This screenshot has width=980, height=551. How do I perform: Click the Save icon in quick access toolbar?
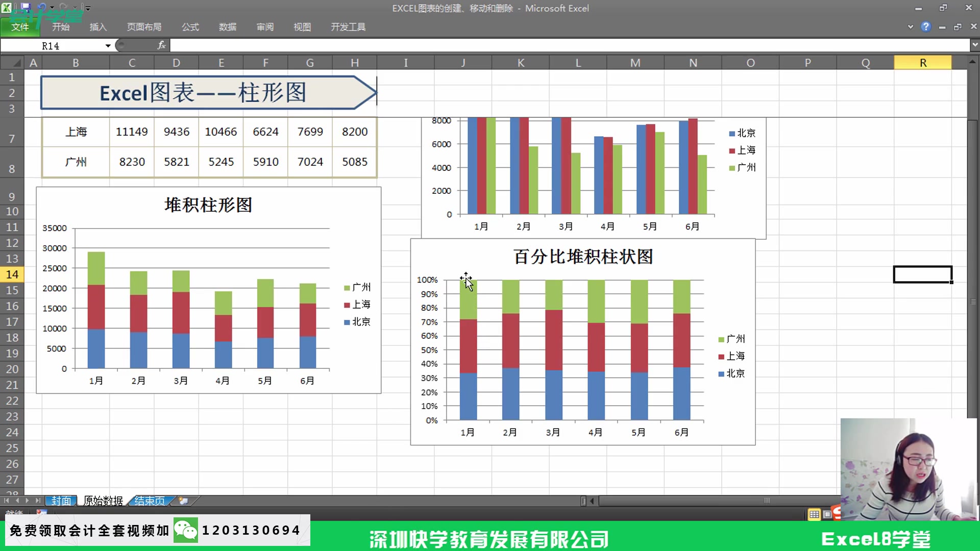(25, 7)
